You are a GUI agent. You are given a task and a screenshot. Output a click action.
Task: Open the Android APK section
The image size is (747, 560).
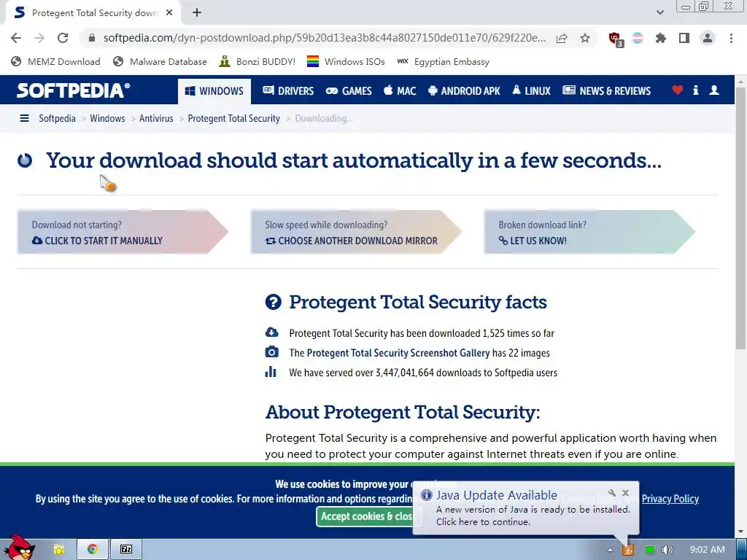pos(464,91)
